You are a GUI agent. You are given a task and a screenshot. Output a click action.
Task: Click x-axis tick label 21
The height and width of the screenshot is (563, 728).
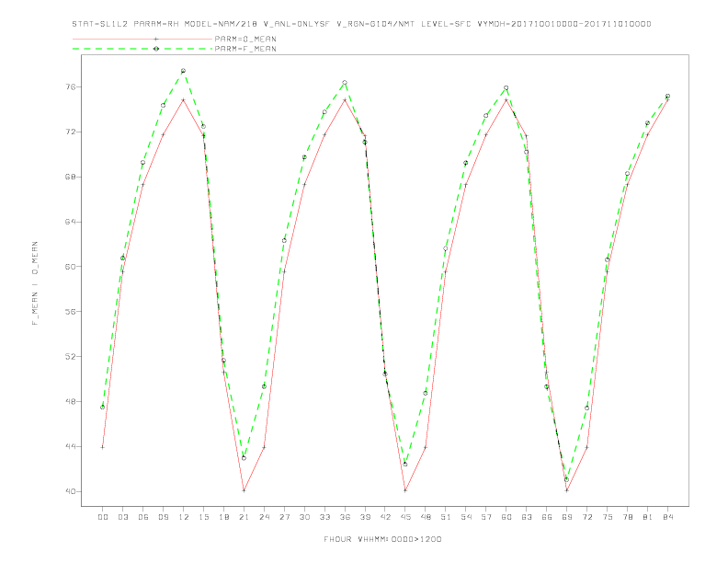(244, 517)
